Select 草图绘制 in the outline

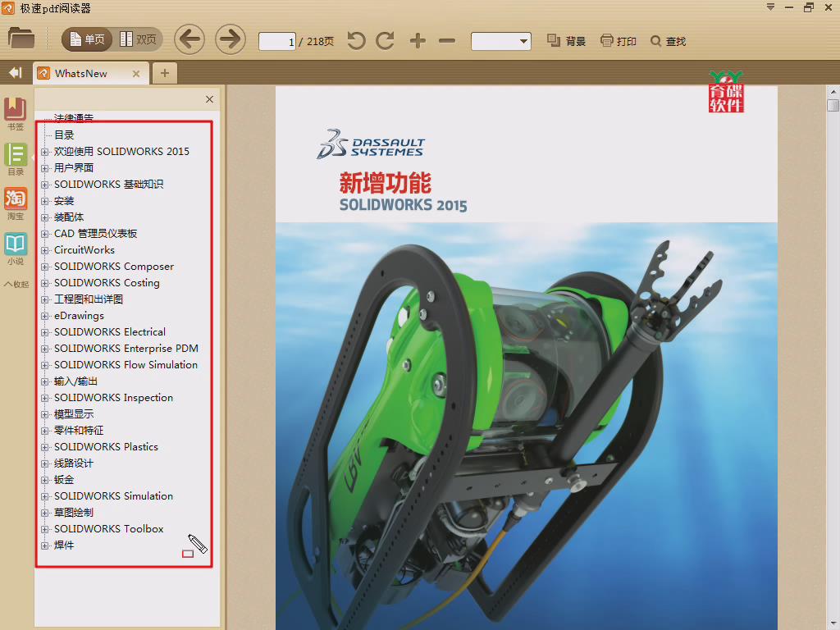point(74,512)
